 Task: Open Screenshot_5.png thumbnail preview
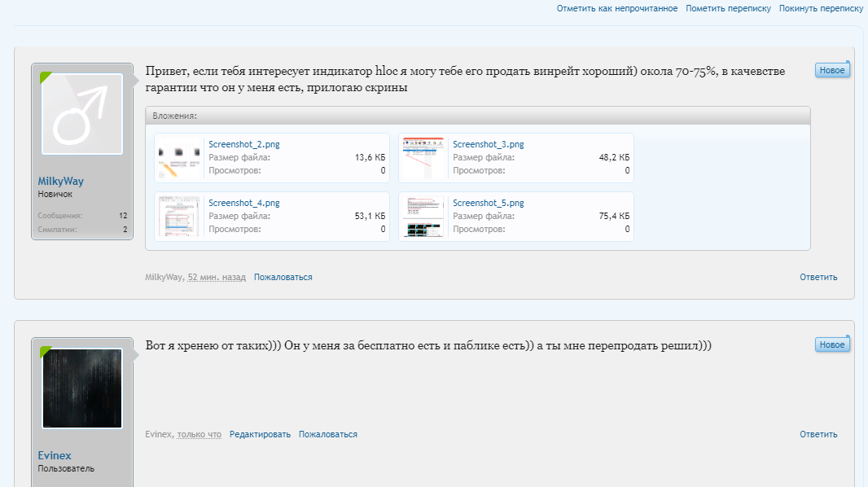[x=423, y=217]
